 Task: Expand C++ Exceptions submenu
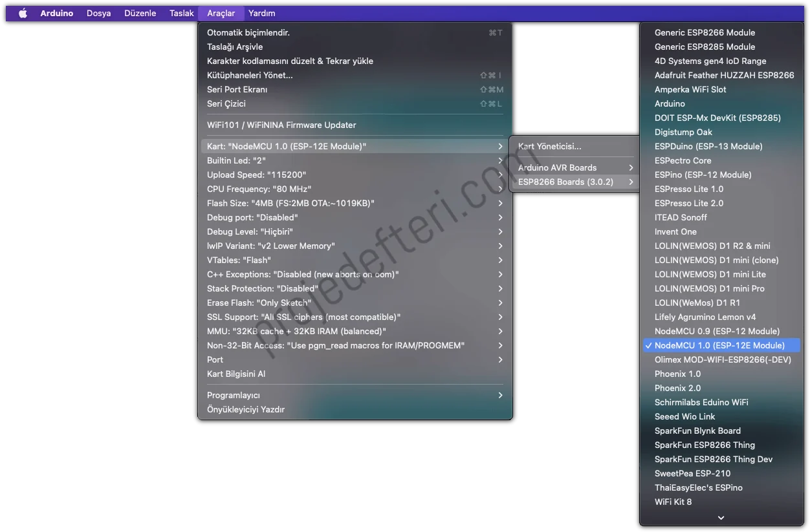tap(355, 274)
